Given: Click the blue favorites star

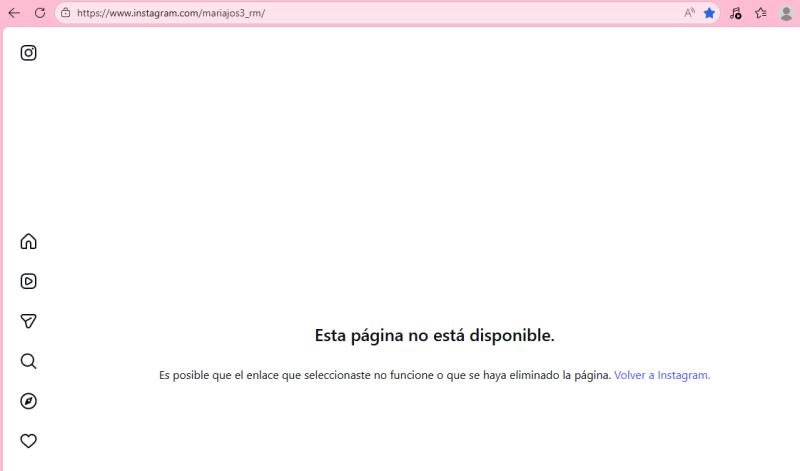Looking at the screenshot, I should click(709, 13).
